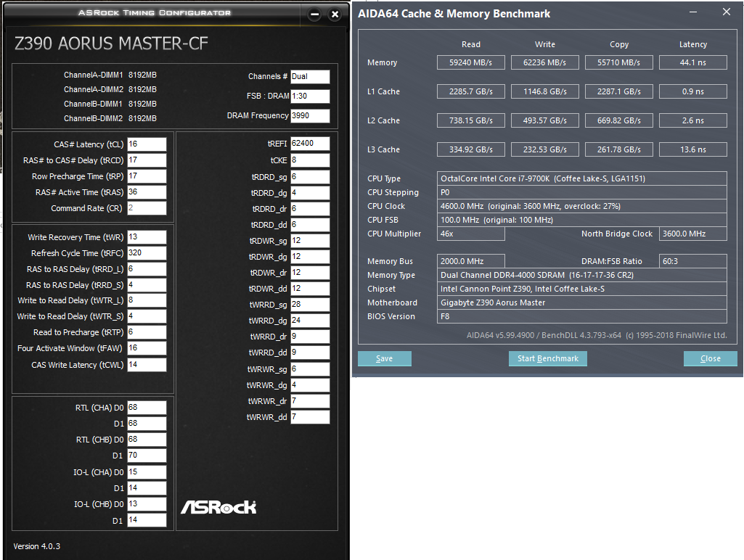This screenshot has height=560, width=744.
Task: Click the Command Rate (CR) field
Action: 147,208
